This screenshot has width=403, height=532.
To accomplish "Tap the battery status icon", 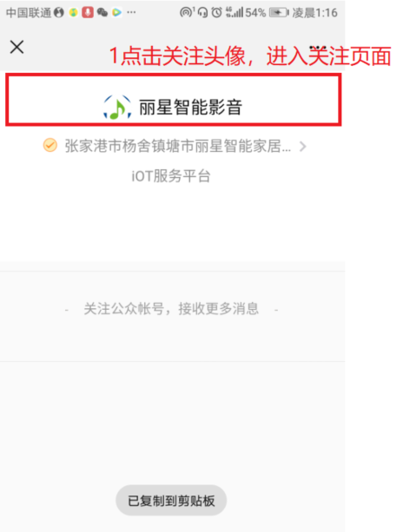I will (279, 13).
